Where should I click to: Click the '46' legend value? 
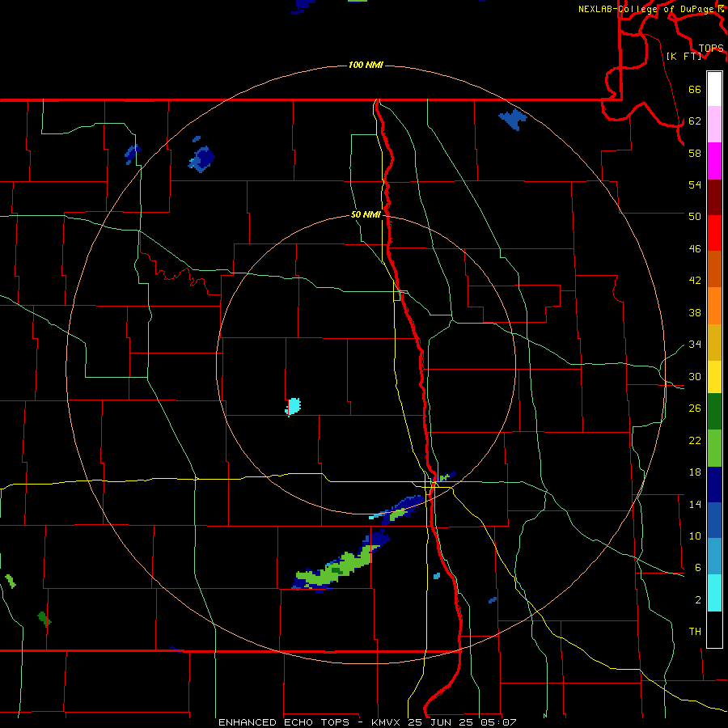[695, 249]
